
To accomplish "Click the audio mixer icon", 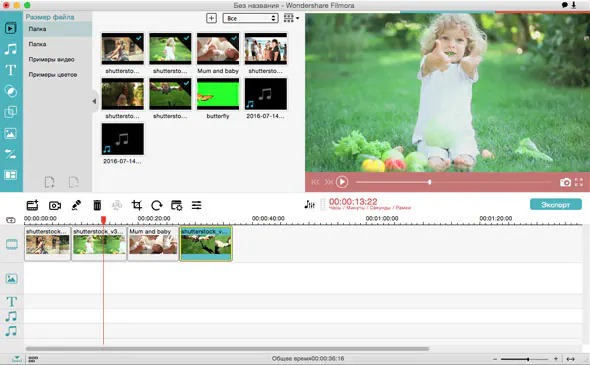I will [x=309, y=204].
